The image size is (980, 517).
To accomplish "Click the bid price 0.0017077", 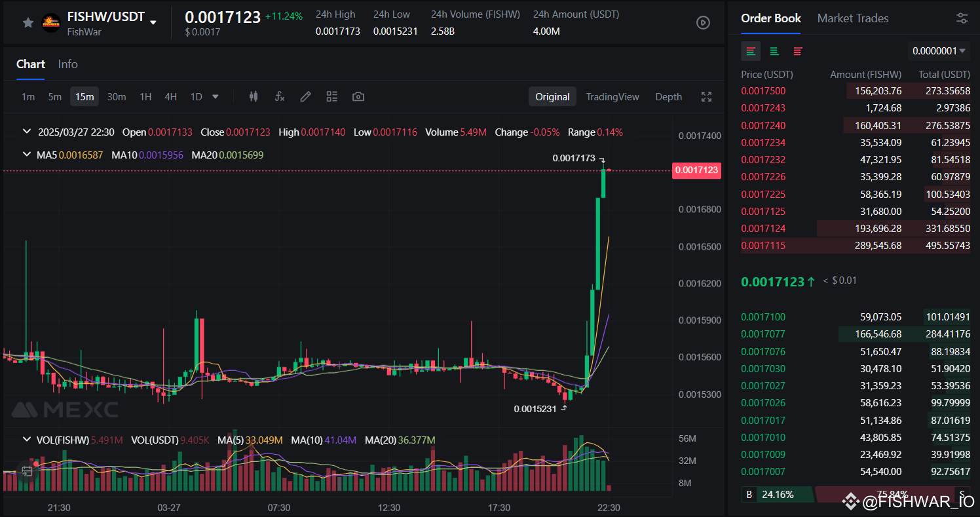I will [763, 334].
